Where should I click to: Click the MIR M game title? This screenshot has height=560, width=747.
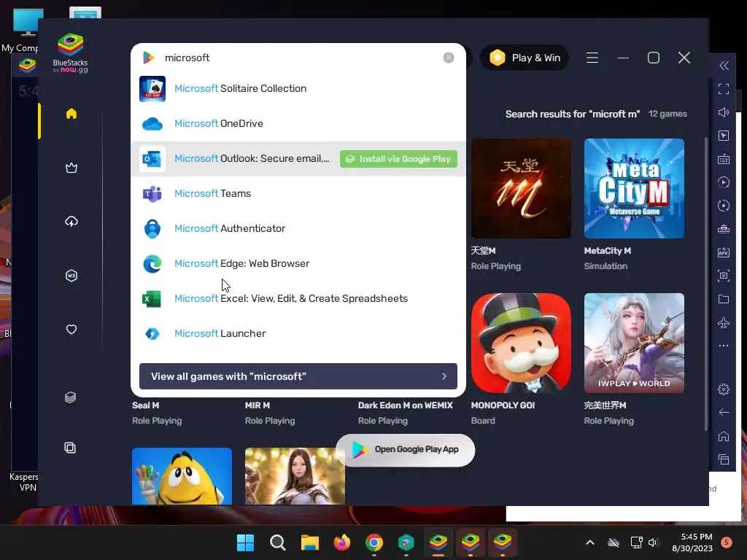[x=258, y=405]
